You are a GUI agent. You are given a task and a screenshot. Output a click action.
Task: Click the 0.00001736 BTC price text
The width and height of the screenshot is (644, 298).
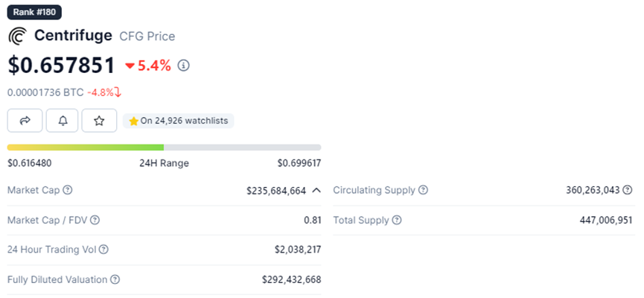click(45, 92)
